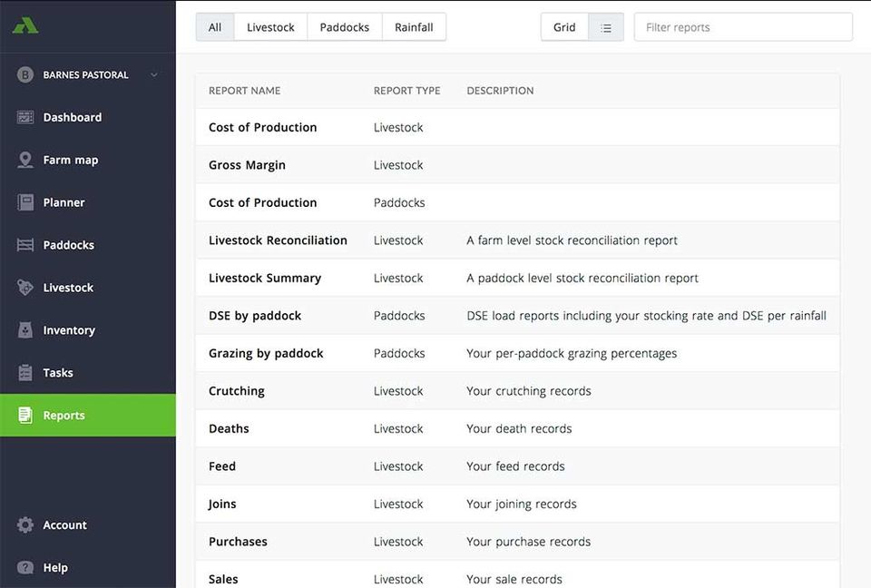Click 'Your feed records' description
The image size is (871, 588).
(x=515, y=466)
